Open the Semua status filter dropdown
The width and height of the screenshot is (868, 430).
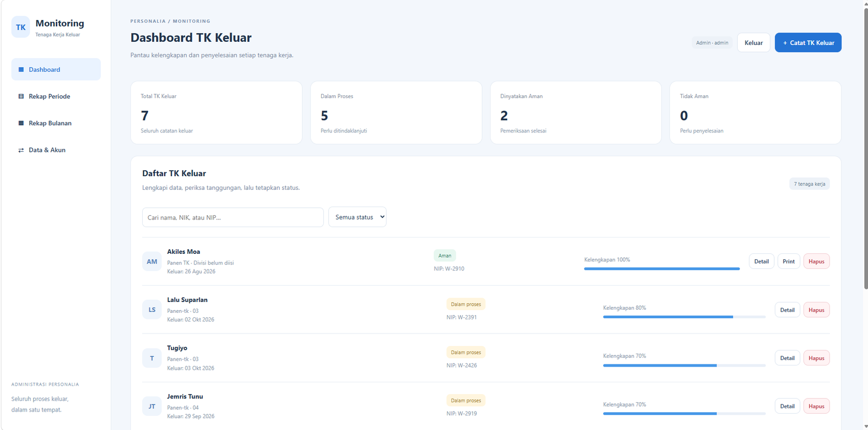[x=358, y=217]
